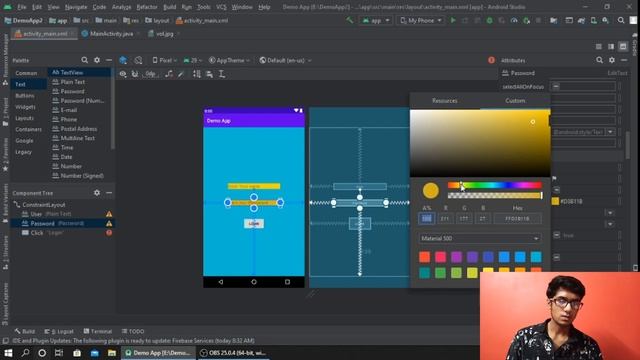The height and width of the screenshot is (360, 640).
Task: Minimize the Palette panel
Action: pyautogui.click(x=109, y=60)
